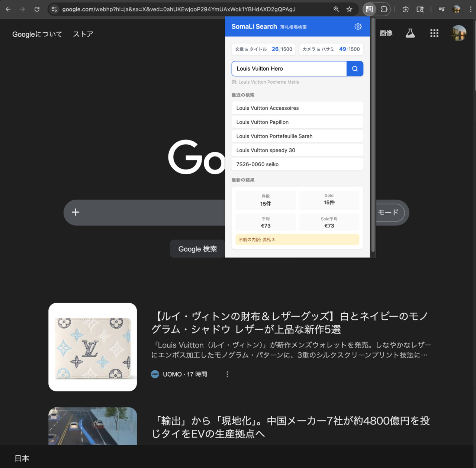Image resolution: width=476 pixels, height=468 pixels.
Task: Select recent search Louis Vuitton Portefeuille Sarah
Action: click(297, 136)
